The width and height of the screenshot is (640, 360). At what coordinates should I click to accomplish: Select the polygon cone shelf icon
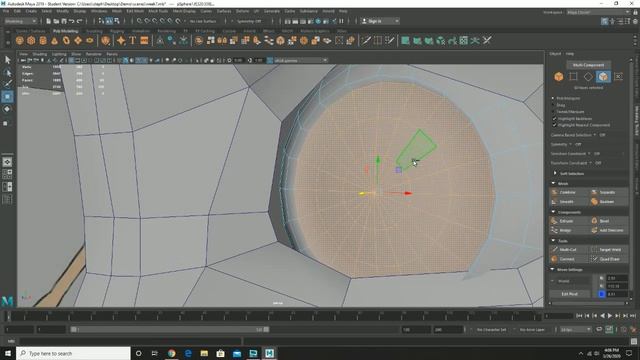(x=54, y=40)
